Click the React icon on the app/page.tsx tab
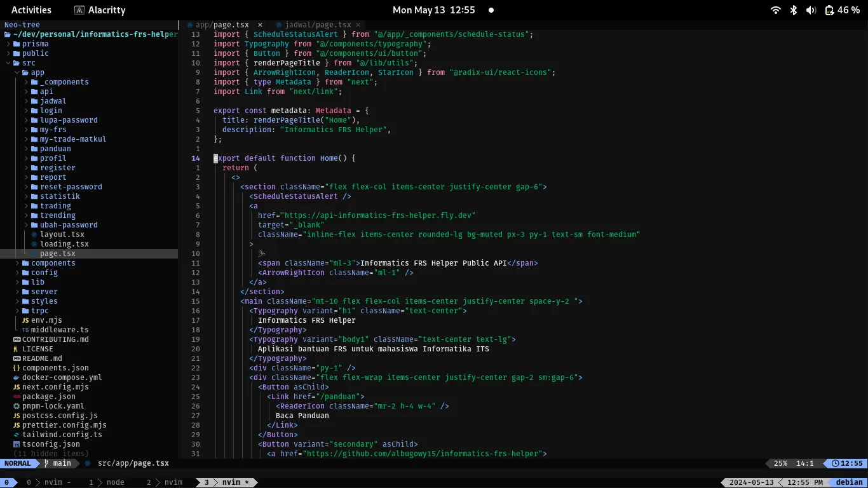Viewport: 868px width, 488px height. pos(189,25)
